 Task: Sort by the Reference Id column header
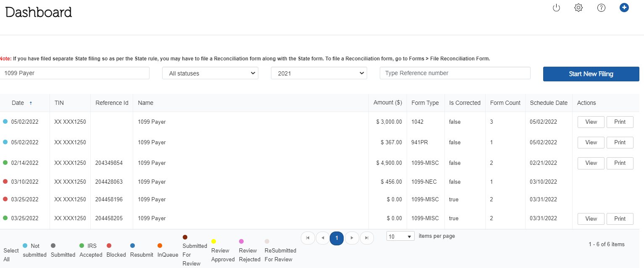point(112,103)
